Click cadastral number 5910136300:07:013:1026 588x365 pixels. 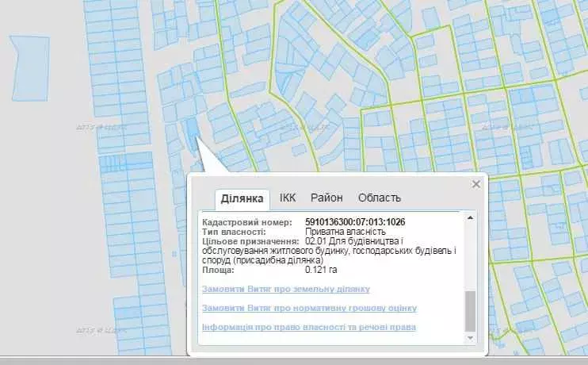[x=355, y=221]
